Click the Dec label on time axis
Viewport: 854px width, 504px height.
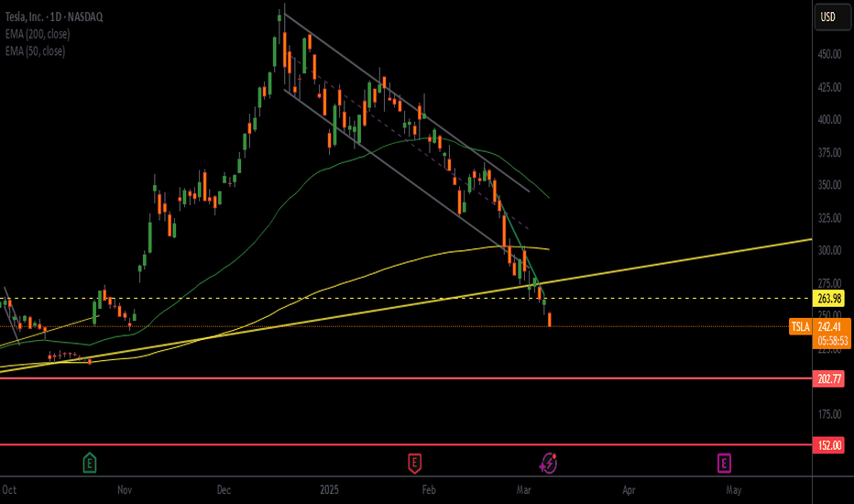pos(224,489)
